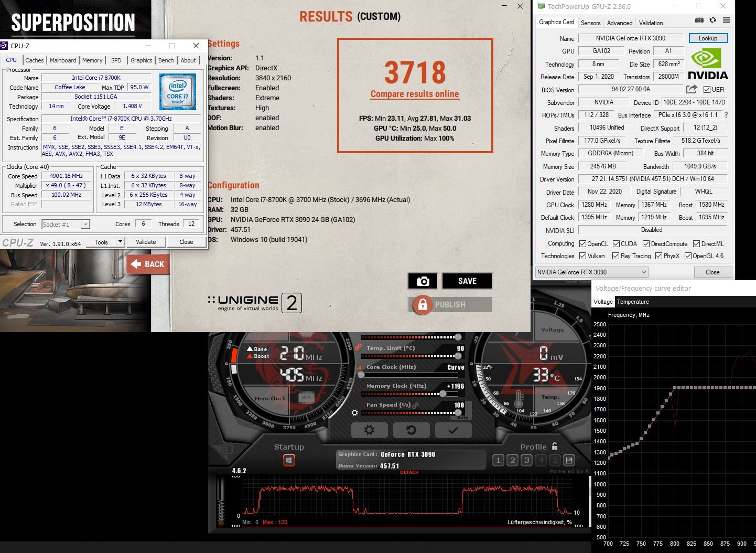The height and width of the screenshot is (553, 756).
Task: Switch to CPU-Z Caches tab
Action: tap(35, 60)
